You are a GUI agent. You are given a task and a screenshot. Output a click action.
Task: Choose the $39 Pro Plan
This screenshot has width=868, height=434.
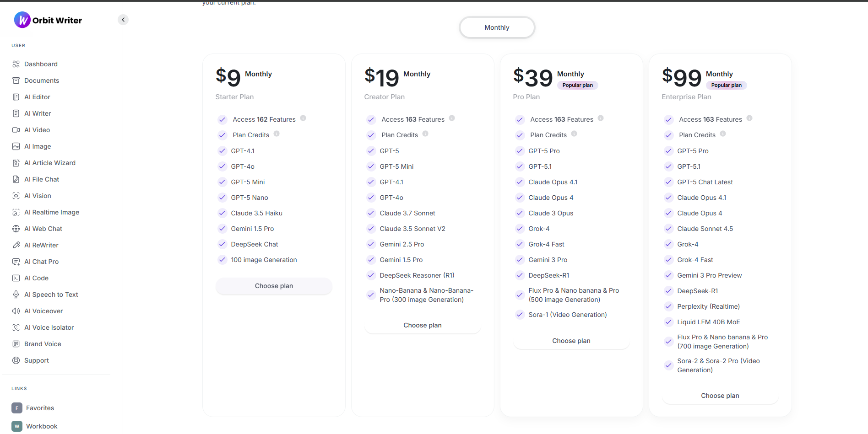571,341
